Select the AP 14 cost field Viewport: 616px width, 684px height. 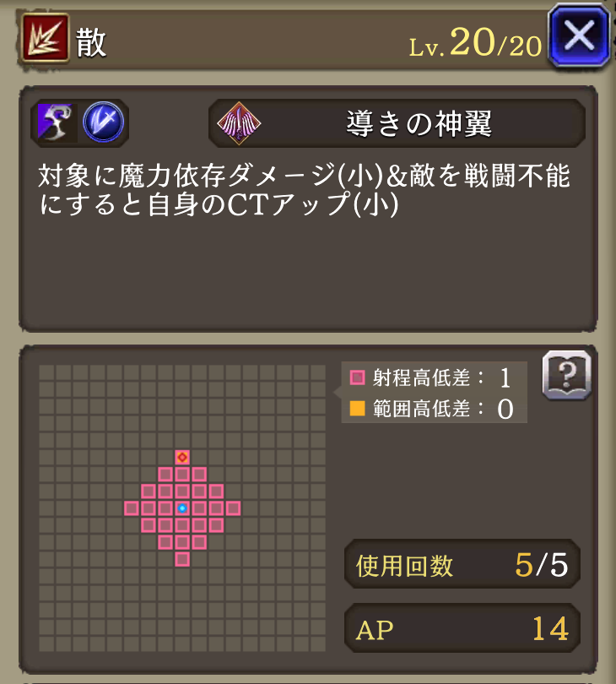point(462,628)
